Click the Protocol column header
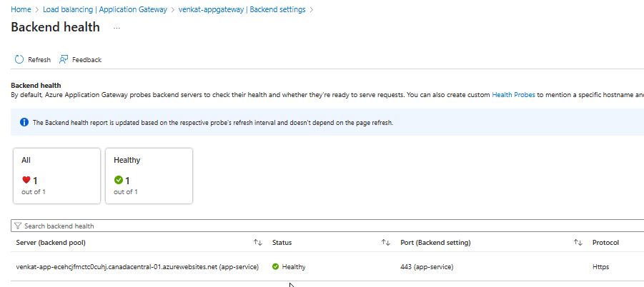644x287 pixels. click(x=605, y=242)
